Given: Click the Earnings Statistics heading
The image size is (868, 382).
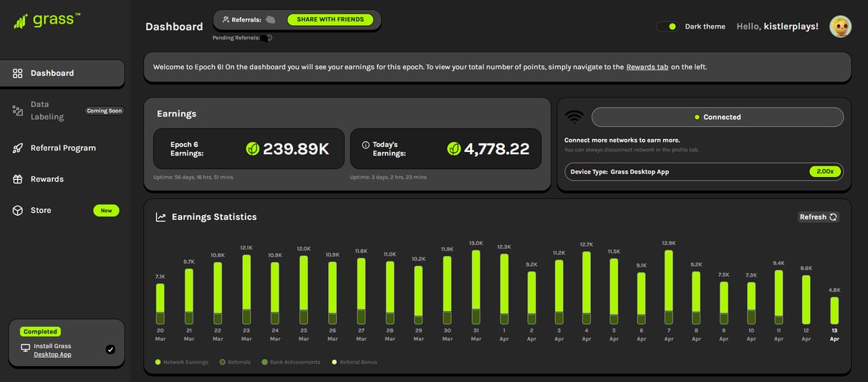Looking at the screenshot, I should pos(214,217).
